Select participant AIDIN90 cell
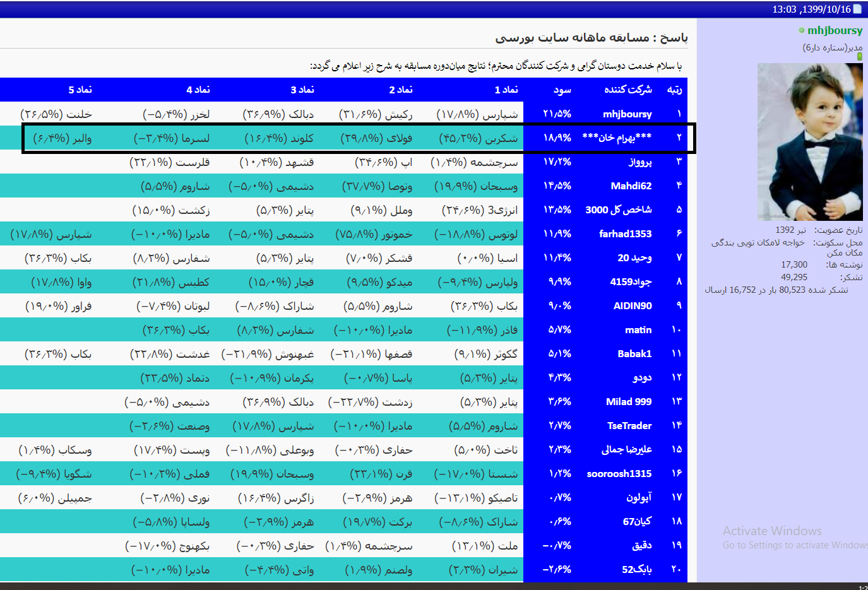This screenshot has height=590, width=868. tap(633, 306)
